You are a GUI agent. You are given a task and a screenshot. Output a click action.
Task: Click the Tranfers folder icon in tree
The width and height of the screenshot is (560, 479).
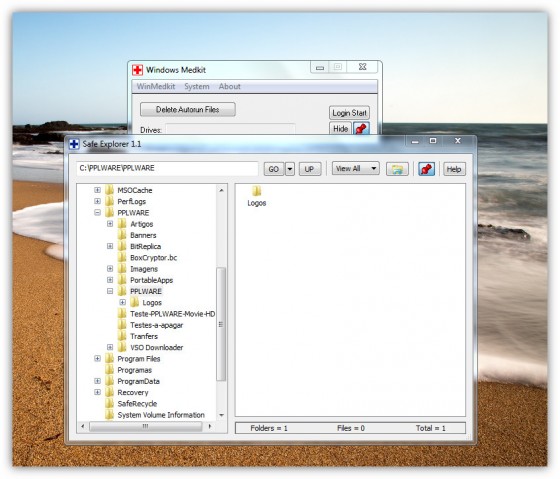click(x=122, y=336)
